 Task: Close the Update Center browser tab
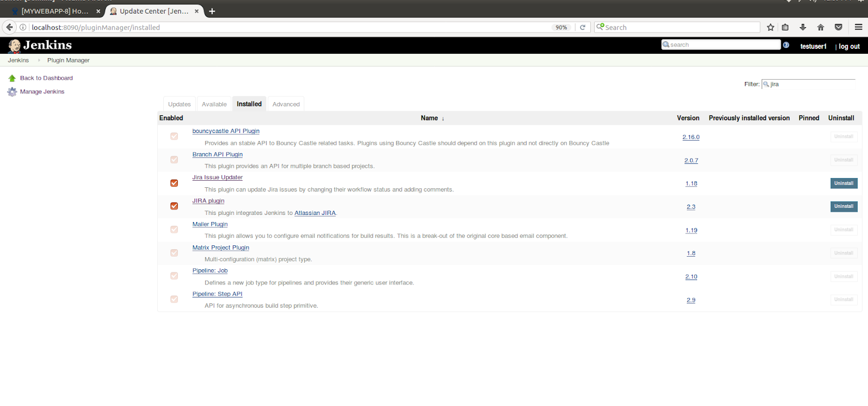(x=196, y=11)
